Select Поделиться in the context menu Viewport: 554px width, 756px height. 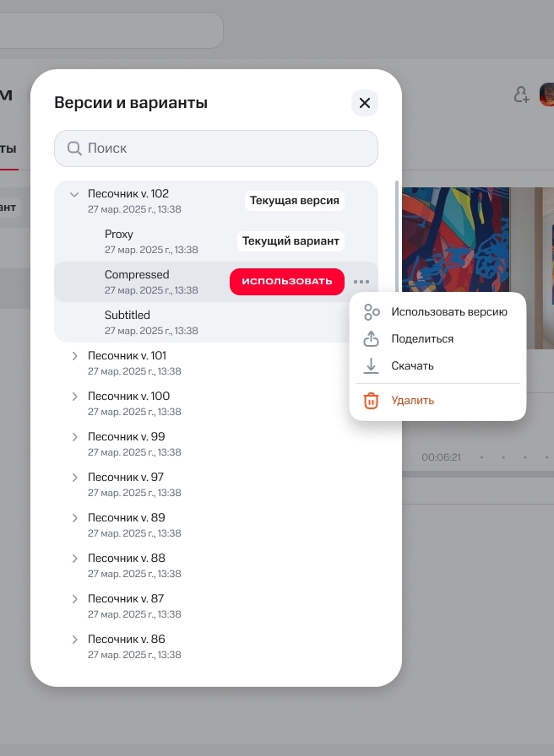coord(422,339)
